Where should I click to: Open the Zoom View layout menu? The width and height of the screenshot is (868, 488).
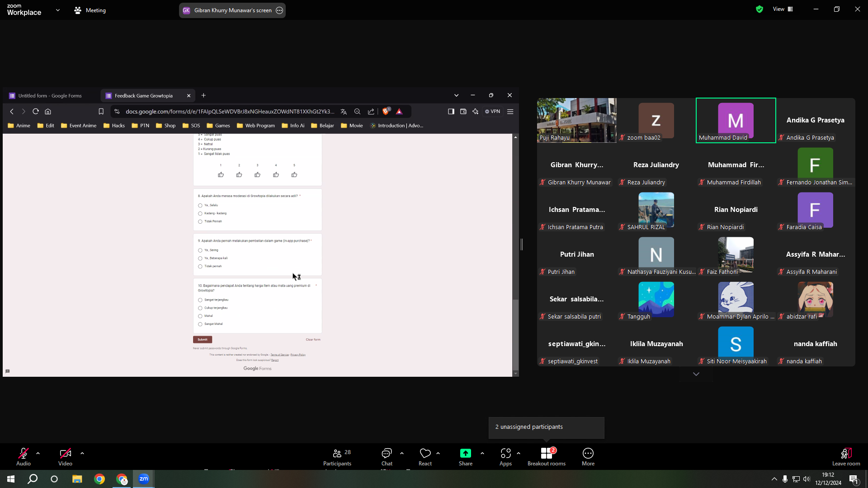783,9
